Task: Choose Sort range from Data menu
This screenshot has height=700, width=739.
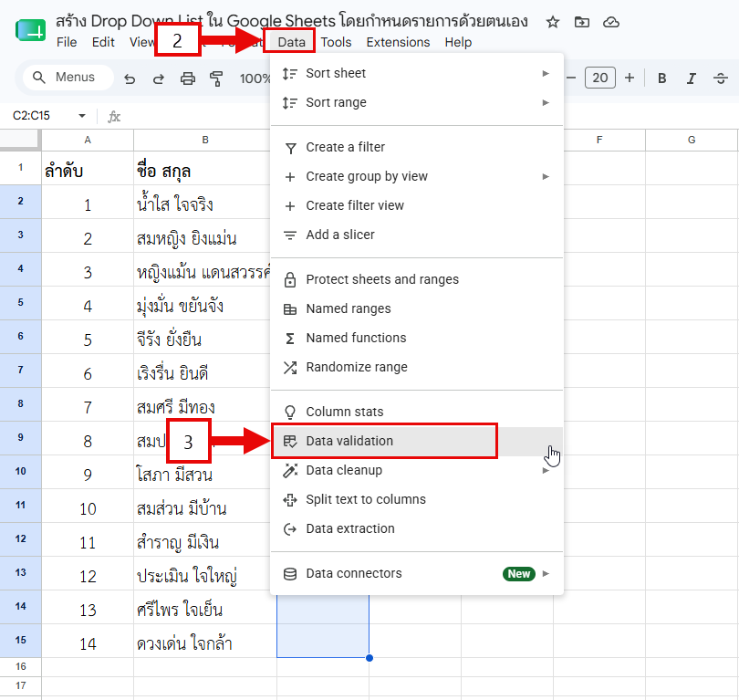Action: [x=417, y=103]
